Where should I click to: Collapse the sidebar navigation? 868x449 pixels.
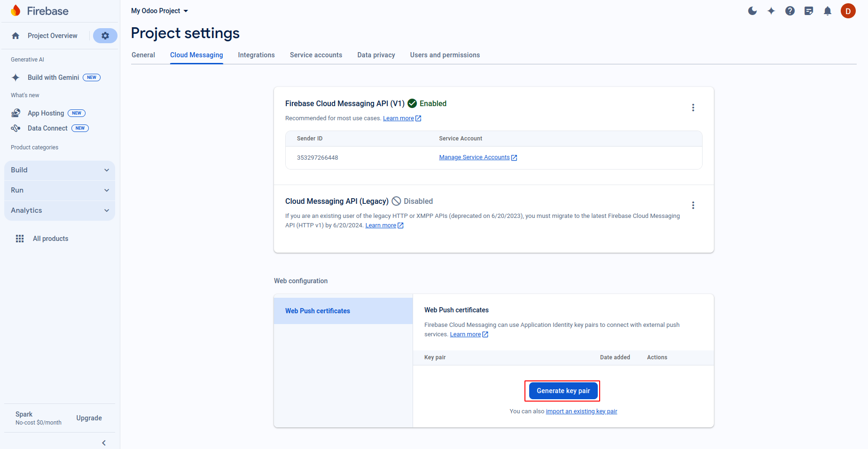[104, 443]
